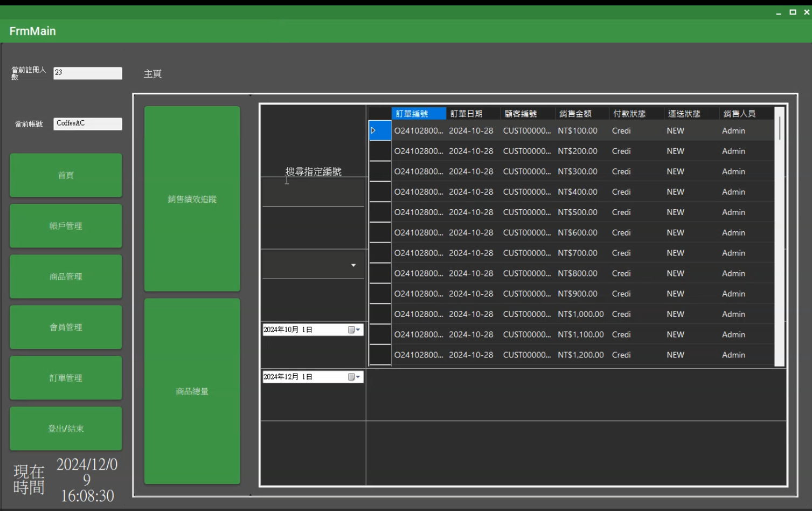The height and width of the screenshot is (511, 812).
Task: Click the 當前帳號 field showing CoffeeAC
Action: (87, 124)
